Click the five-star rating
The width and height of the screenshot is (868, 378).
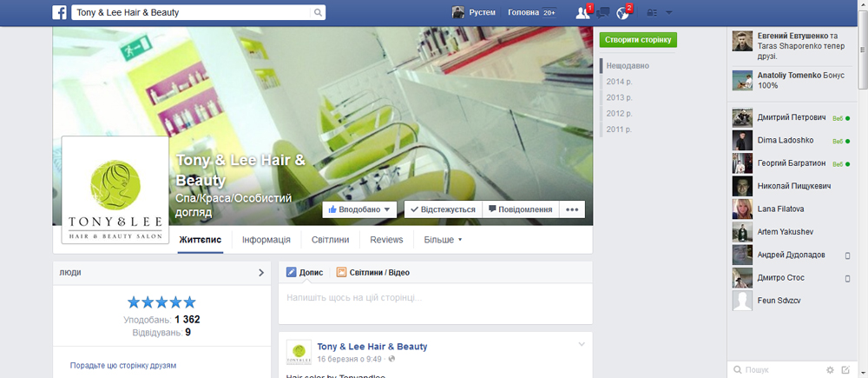point(161,302)
